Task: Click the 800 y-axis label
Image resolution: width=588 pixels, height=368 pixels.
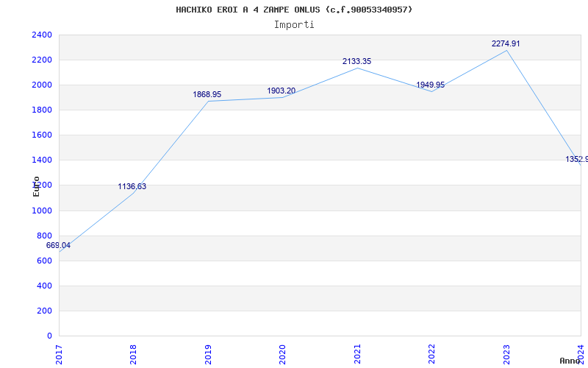Action: (x=45, y=236)
